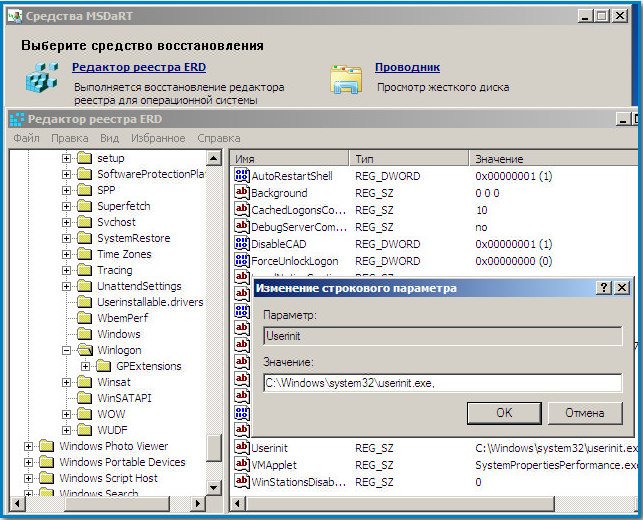
Task: Click the VMApplet string value icon
Action: 241,464
